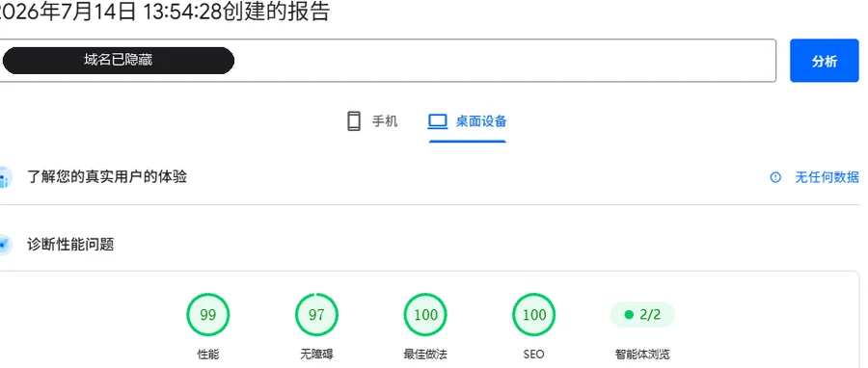Click the 诊断性能问题 heading
Screen dimensions: 868x368
[x=70, y=245]
